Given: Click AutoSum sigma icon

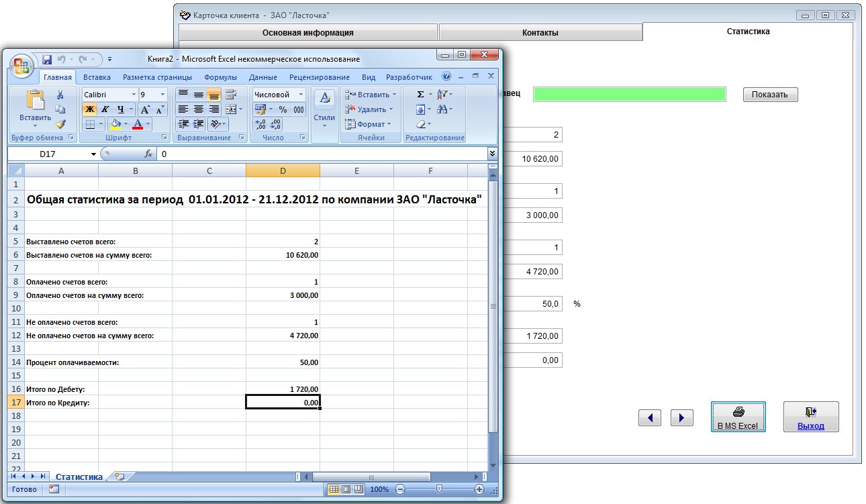Looking at the screenshot, I should point(420,95).
